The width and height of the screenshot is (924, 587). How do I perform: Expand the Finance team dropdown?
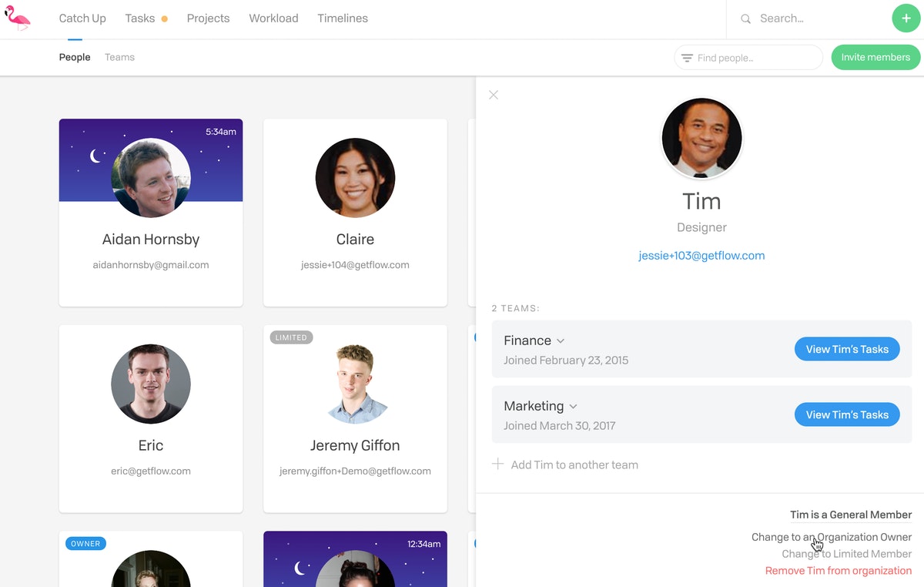click(561, 341)
